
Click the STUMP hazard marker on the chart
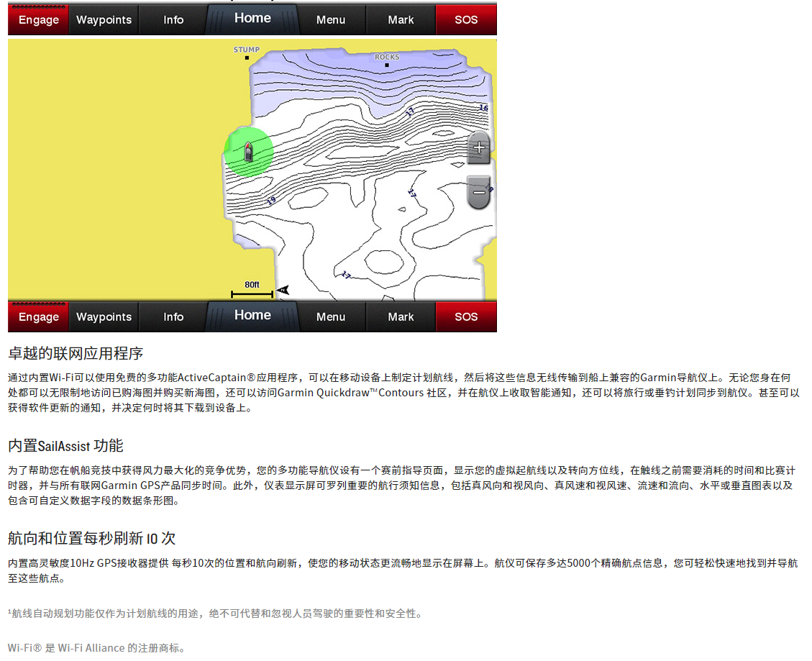click(247, 57)
